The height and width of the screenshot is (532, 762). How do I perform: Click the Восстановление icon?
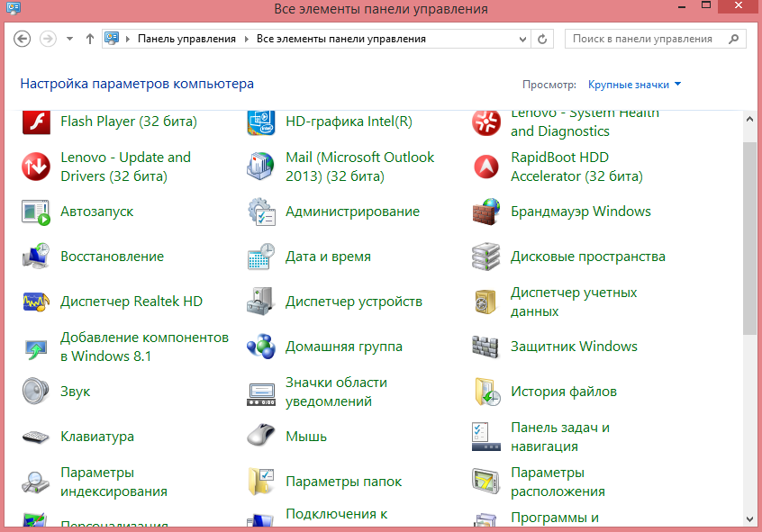pos(36,257)
